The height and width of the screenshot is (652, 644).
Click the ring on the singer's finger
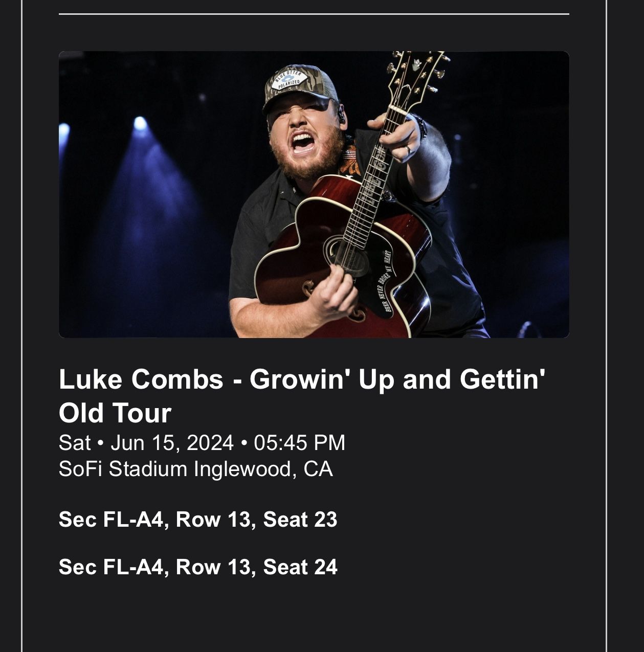pos(408,150)
